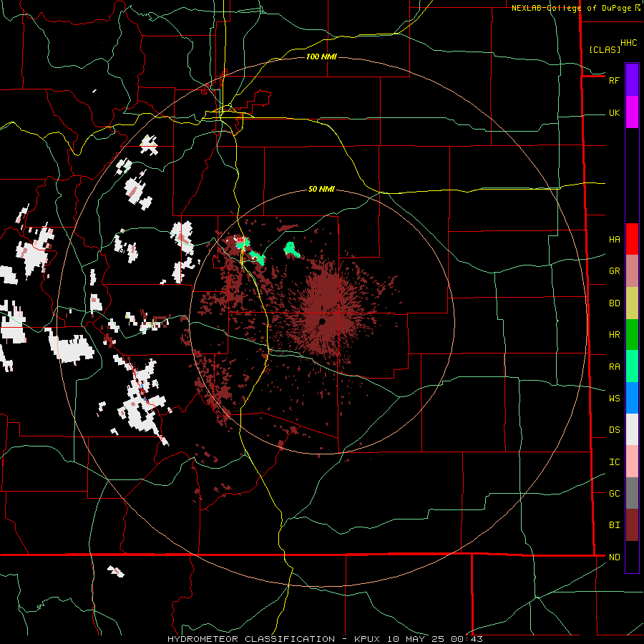Click the [CLAS] units label
Image resolution: width=644 pixels, height=644 pixels.
pyautogui.click(x=605, y=49)
